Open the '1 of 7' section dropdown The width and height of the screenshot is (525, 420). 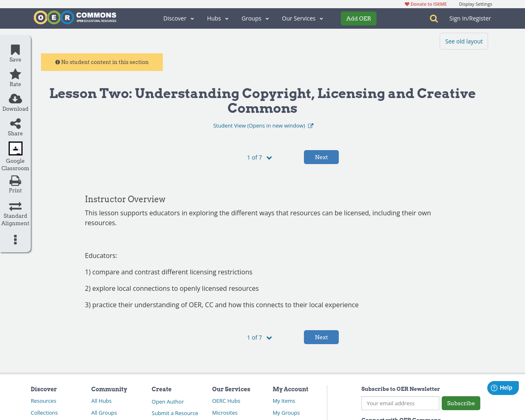tap(259, 157)
